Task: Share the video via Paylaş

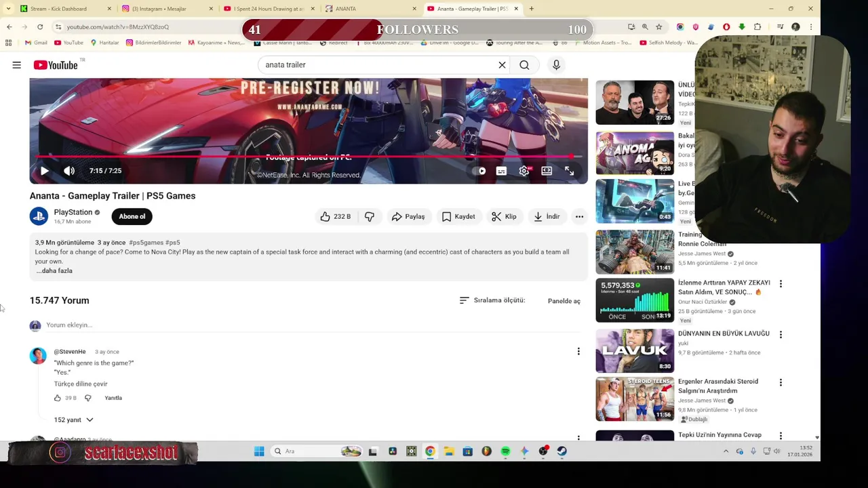Action: [x=408, y=216]
